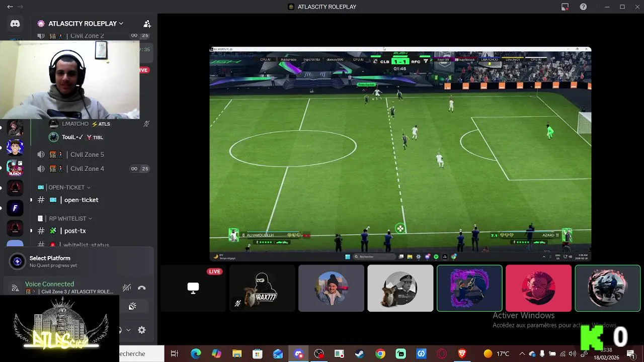Open the 17°C weather widget
The width and height of the screenshot is (644, 362).
(497, 353)
